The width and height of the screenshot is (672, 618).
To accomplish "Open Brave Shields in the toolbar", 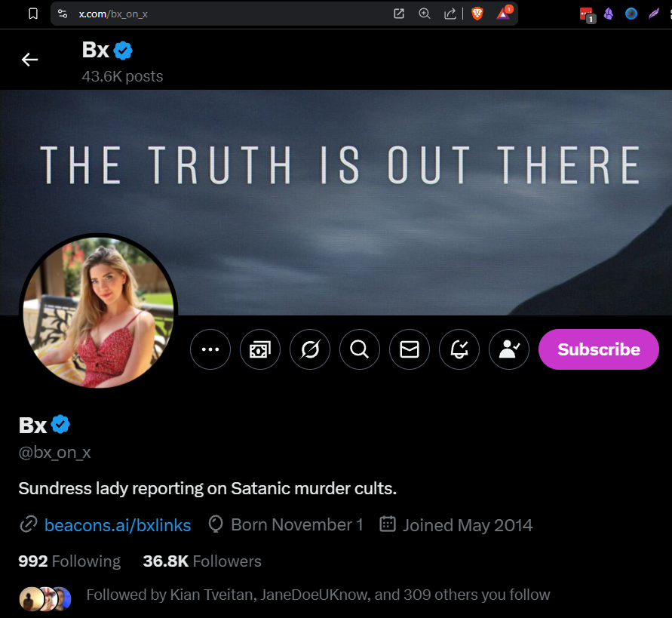I will pyautogui.click(x=477, y=13).
